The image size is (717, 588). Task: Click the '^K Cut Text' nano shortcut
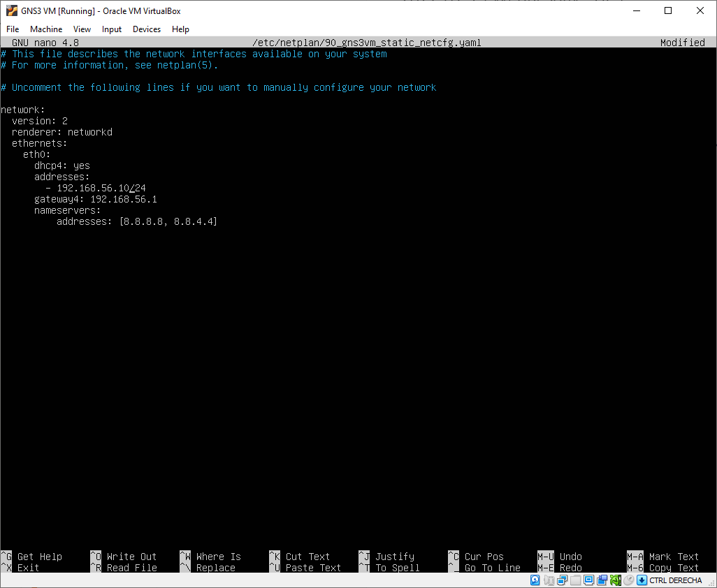300,557
